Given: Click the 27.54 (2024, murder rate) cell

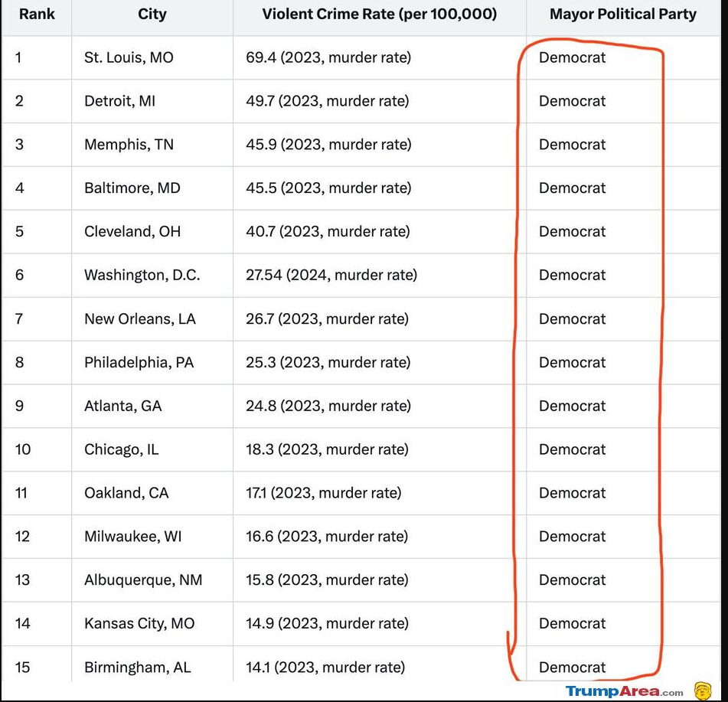Looking at the screenshot, I should (x=380, y=276).
